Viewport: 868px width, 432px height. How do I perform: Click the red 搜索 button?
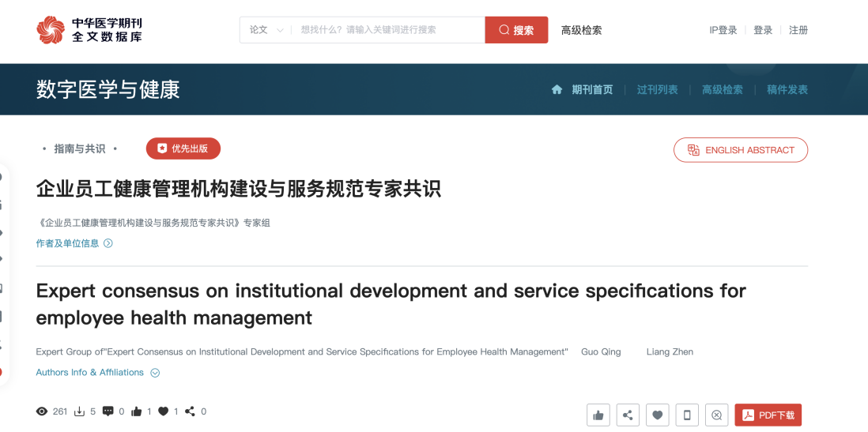[516, 30]
